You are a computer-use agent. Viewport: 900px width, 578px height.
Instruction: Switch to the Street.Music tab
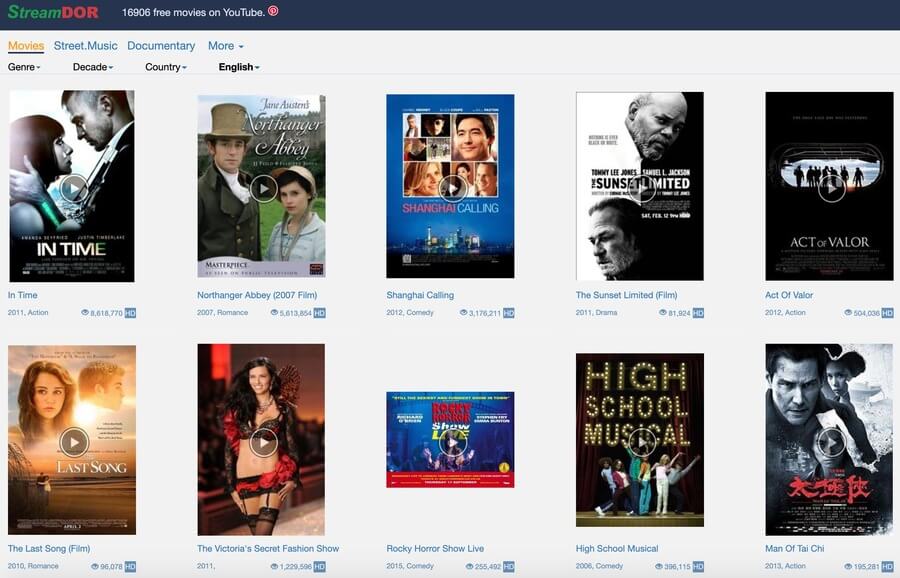pyautogui.click(x=86, y=46)
